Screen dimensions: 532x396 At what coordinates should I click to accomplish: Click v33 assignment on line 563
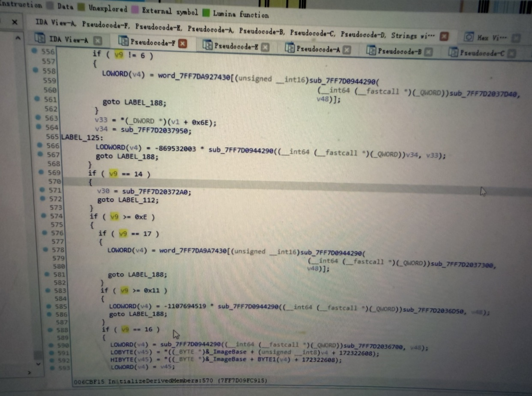[156, 122]
